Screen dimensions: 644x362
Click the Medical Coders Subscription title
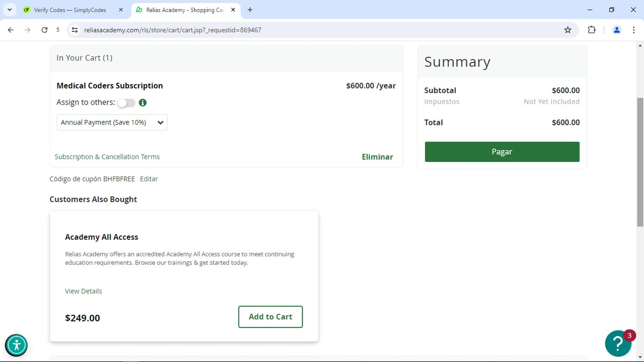[109, 85]
